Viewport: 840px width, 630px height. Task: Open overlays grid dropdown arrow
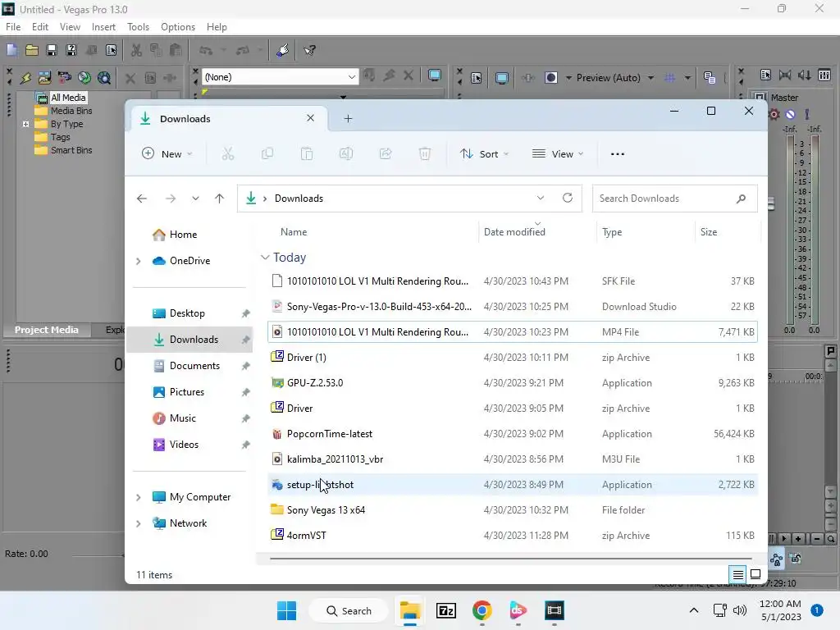point(687,78)
